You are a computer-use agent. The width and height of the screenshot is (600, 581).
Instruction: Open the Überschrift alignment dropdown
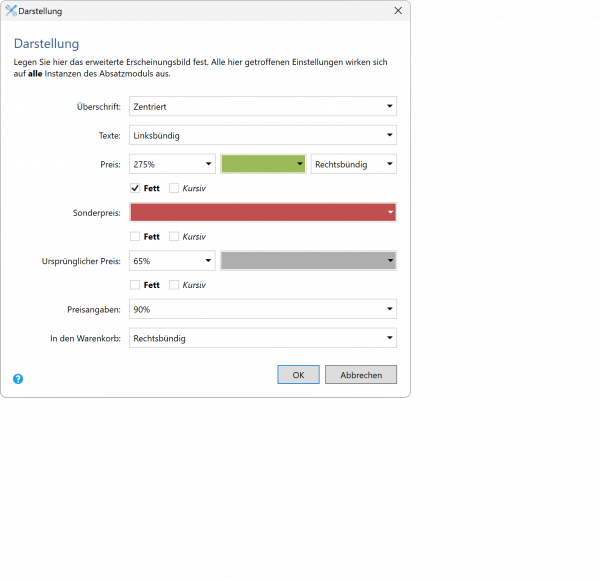tap(262, 106)
